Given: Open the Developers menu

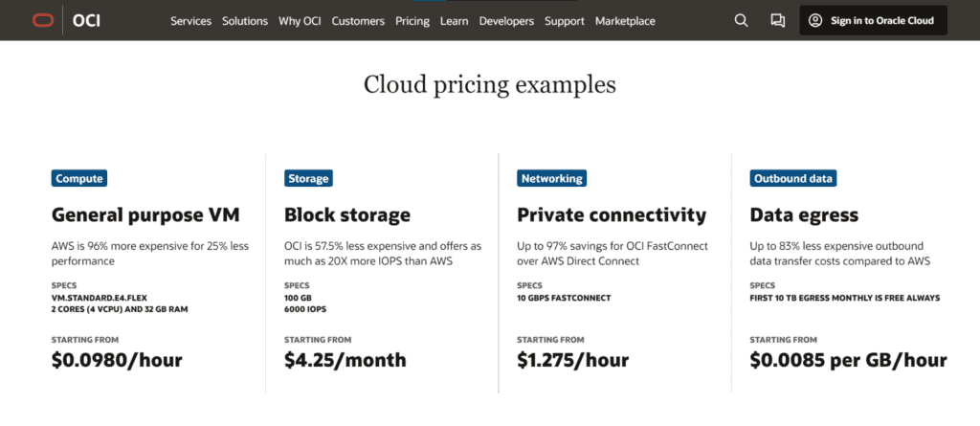Looking at the screenshot, I should click(x=507, y=21).
